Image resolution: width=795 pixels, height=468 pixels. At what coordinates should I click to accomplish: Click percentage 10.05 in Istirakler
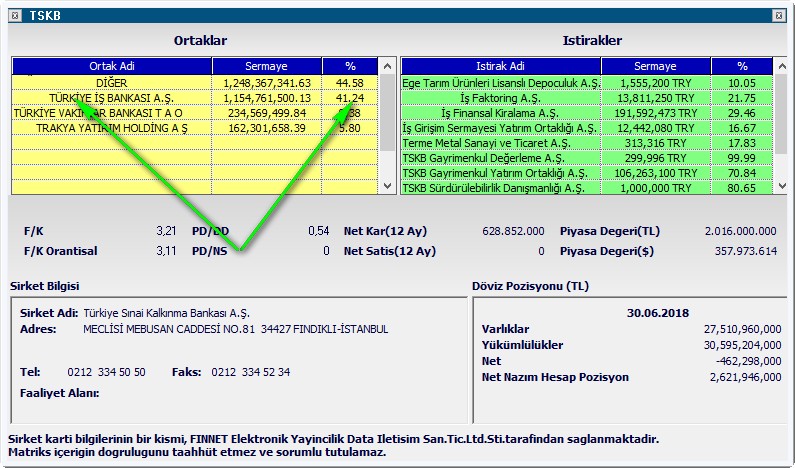click(x=742, y=83)
